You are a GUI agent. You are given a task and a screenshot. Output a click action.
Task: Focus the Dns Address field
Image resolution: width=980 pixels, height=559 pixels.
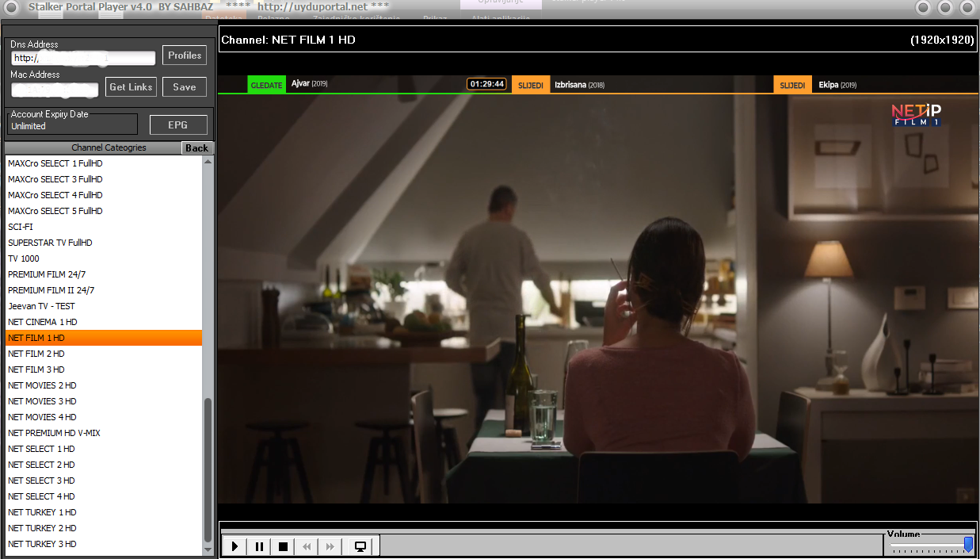click(x=83, y=58)
